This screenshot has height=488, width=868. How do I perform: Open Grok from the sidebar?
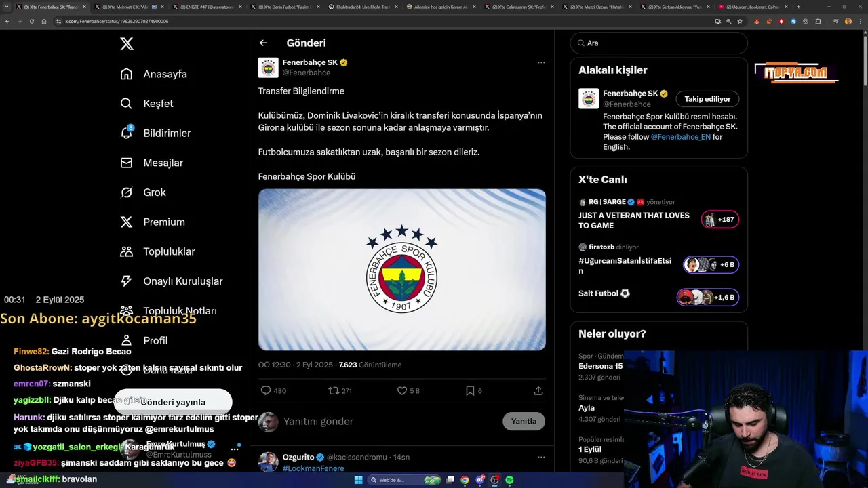tap(143, 192)
